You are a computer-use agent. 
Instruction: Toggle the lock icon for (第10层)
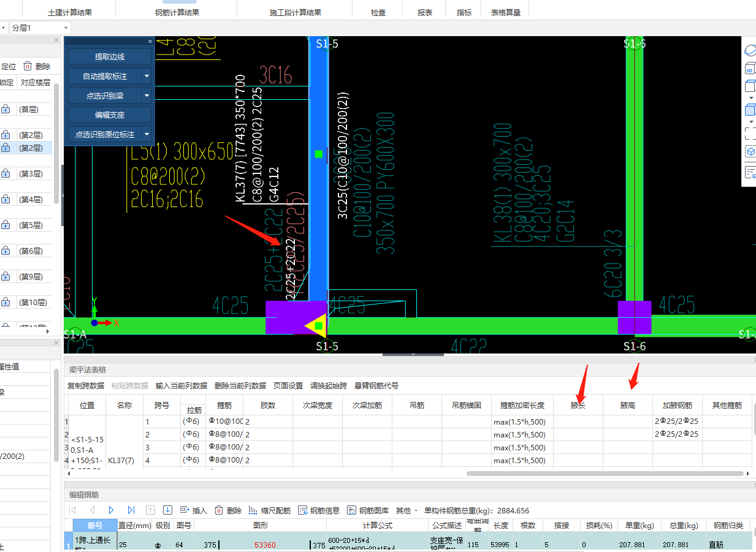click(6, 302)
